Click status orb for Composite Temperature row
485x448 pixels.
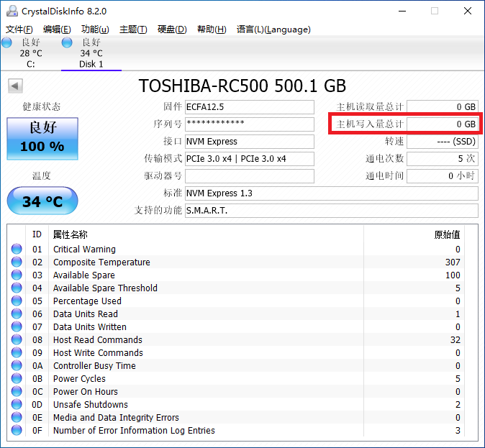click(x=17, y=262)
